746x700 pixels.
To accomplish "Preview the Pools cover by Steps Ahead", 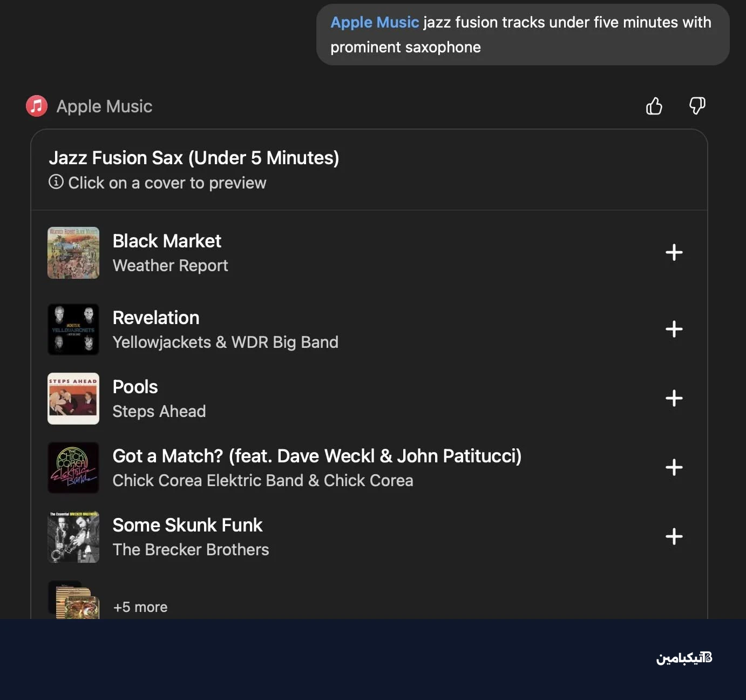I will 73,399.
